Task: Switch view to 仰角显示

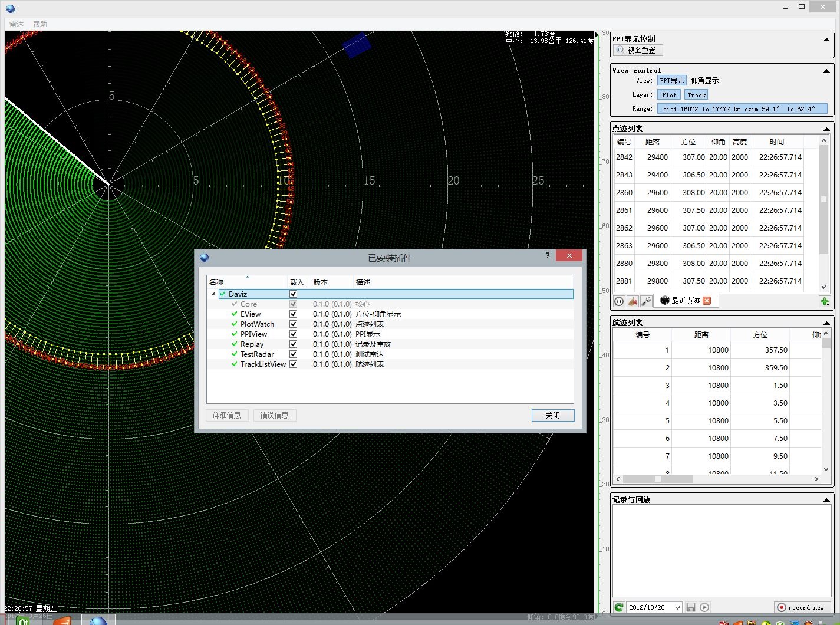Action: coord(705,81)
